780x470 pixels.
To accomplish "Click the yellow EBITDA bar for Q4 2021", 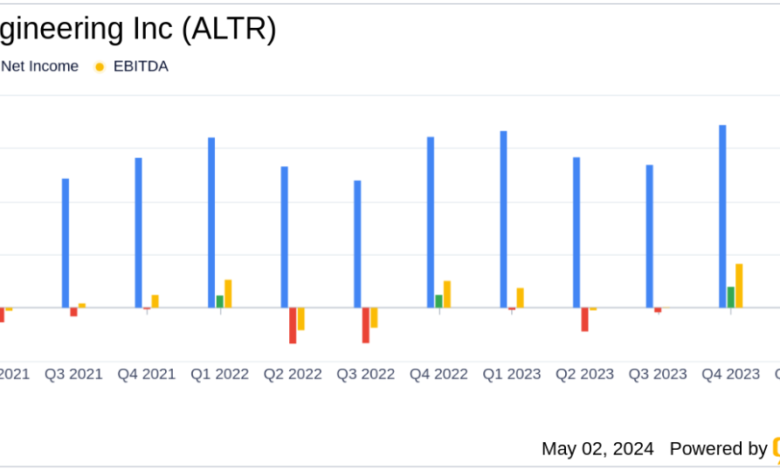I will click(x=155, y=301).
